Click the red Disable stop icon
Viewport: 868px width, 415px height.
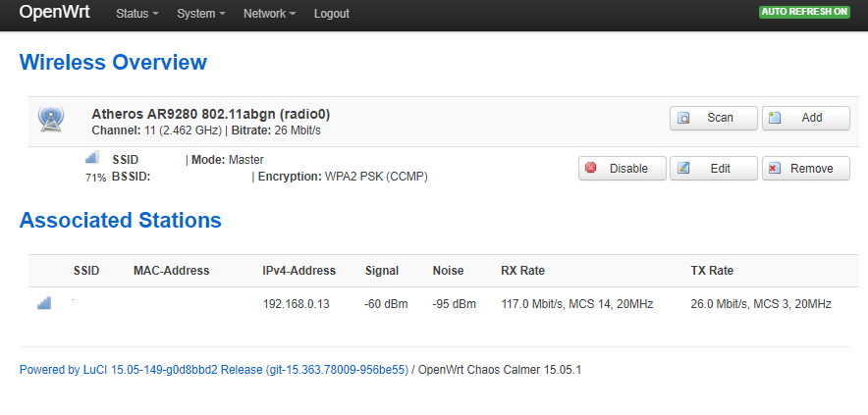[x=591, y=168]
